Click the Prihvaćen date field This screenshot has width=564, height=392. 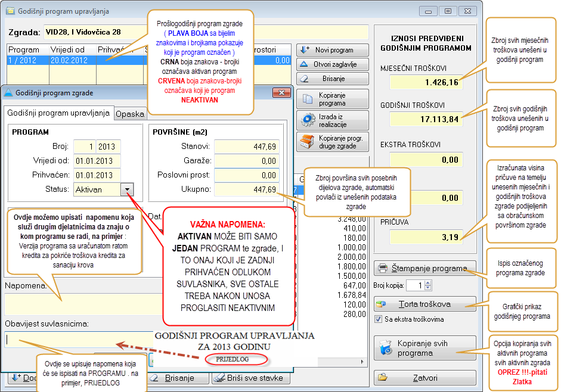tap(97, 175)
